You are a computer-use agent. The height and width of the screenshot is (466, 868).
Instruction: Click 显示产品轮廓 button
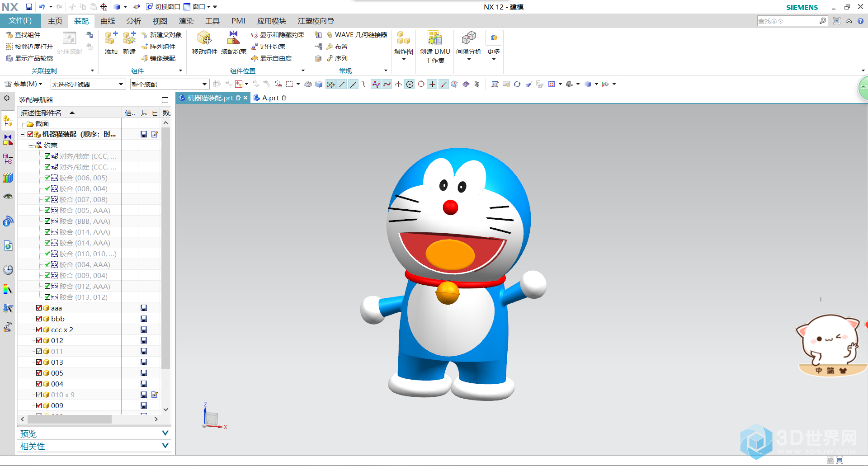(29, 58)
